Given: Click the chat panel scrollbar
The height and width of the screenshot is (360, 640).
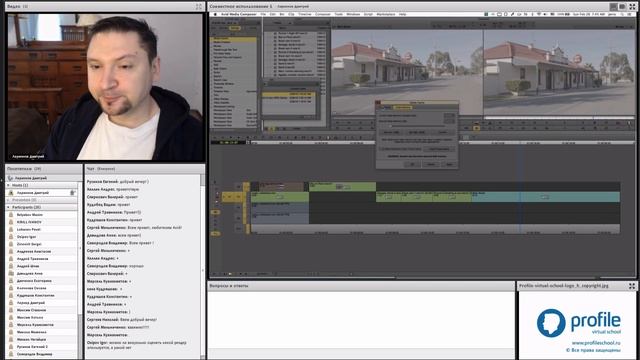Looking at the screenshot, I should (202, 267).
